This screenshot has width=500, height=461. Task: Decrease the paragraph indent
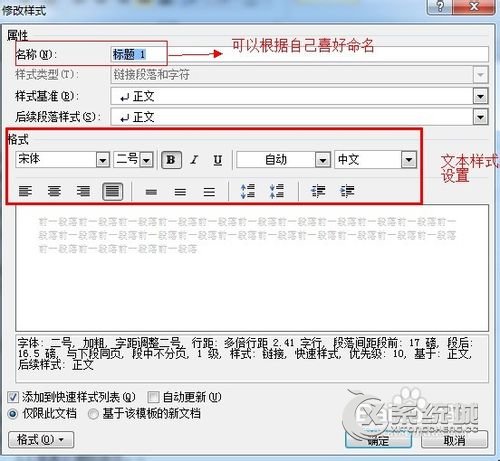point(318,191)
